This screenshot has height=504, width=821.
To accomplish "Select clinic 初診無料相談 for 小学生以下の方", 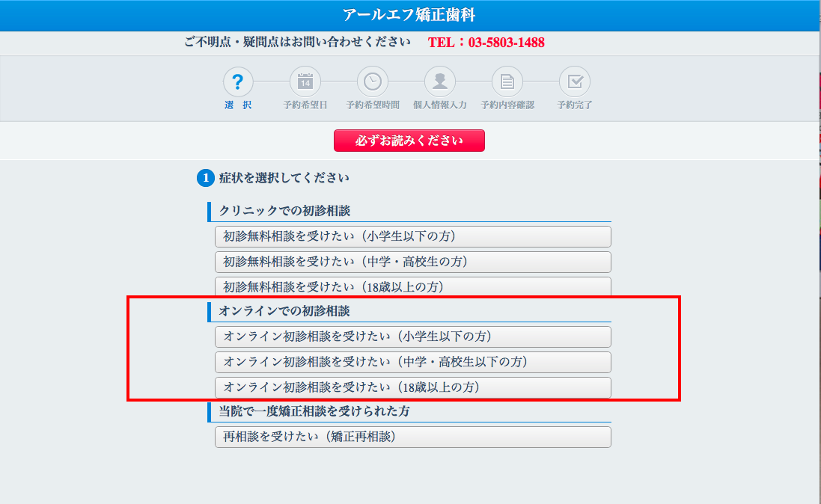I will [412, 237].
